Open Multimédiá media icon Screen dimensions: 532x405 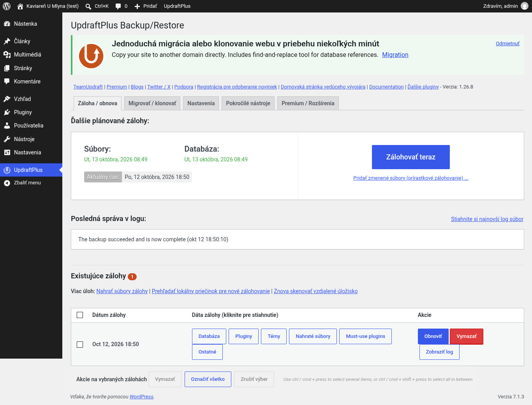point(7,55)
